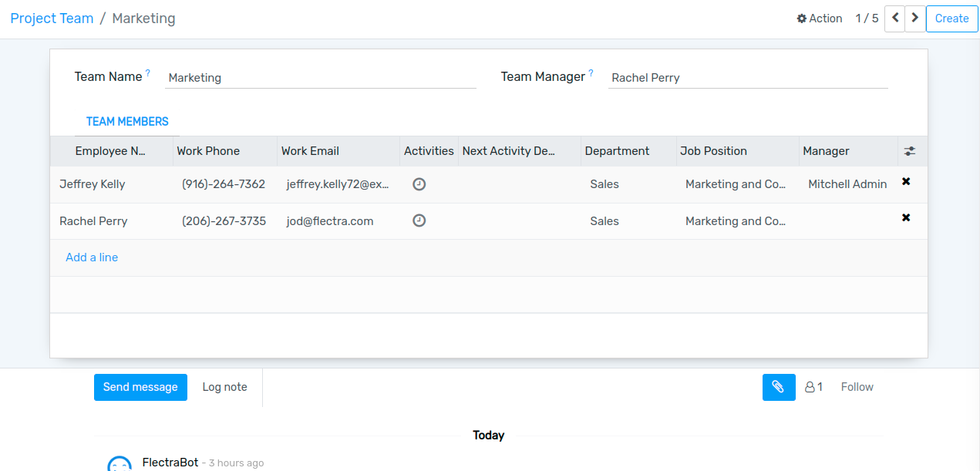The height and width of the screenshot is (471, 980).
Task: Toggle Follow for this record
Action: 857,387
